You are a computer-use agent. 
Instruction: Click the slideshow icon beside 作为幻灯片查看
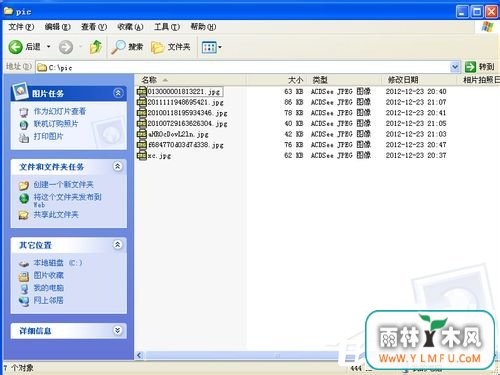click(x=24, y=112)
